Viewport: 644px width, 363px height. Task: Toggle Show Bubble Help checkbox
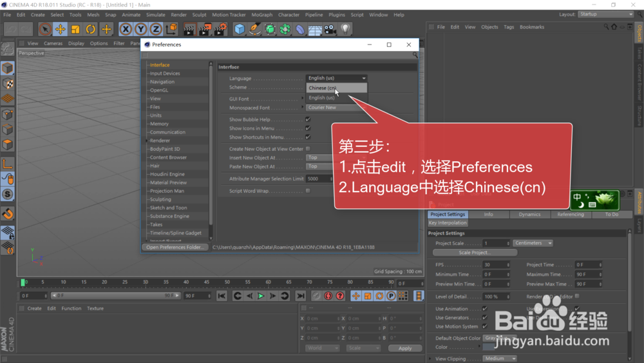[x=308, y=119]
